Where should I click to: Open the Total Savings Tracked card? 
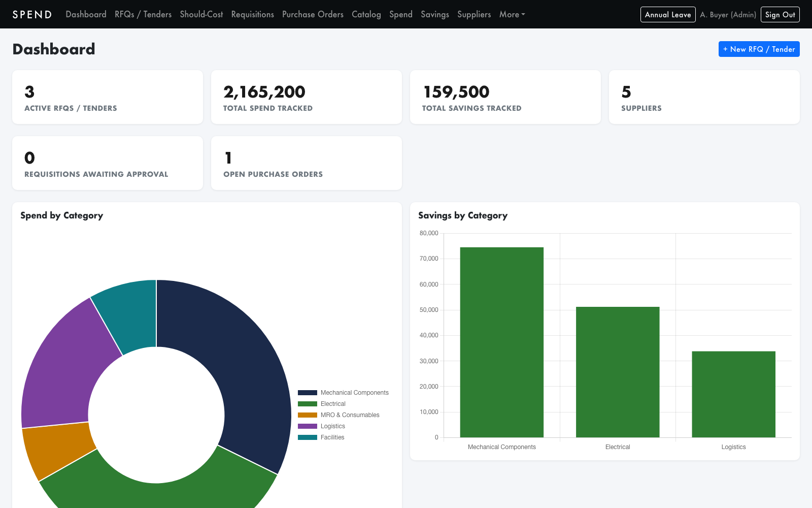[x=505, y=97]
